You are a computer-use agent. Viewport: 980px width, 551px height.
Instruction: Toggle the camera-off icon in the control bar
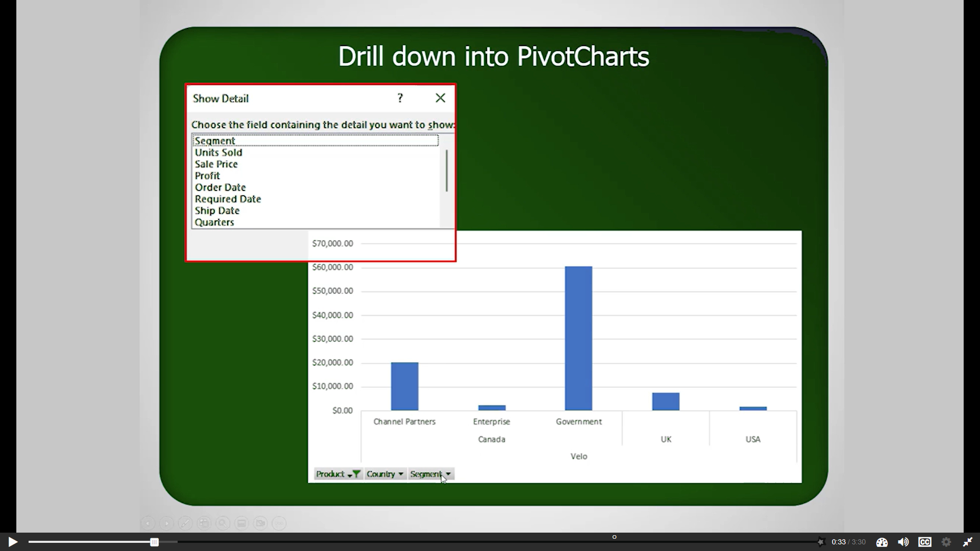261,523
